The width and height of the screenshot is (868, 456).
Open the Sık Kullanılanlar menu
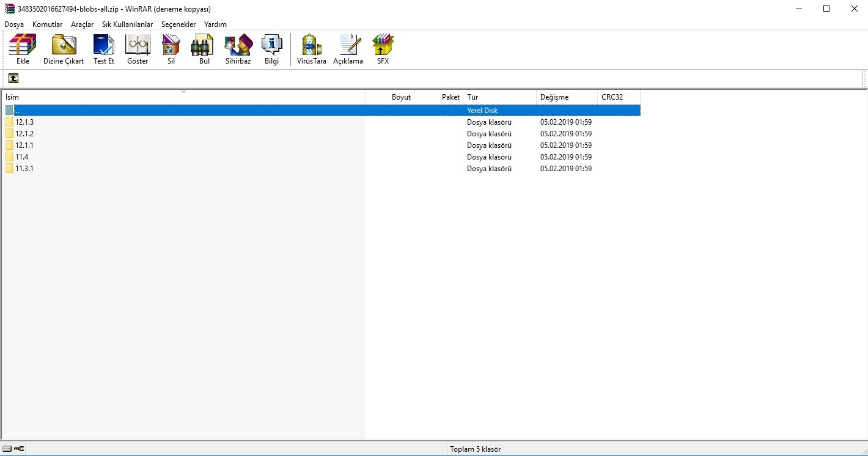click(x=127, y=24)
